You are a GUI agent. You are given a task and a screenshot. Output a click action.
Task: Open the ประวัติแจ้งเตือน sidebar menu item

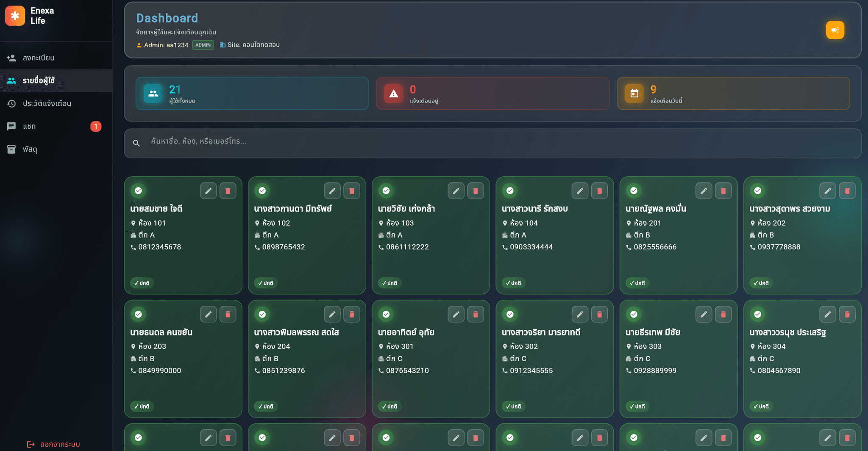[47, 103]
